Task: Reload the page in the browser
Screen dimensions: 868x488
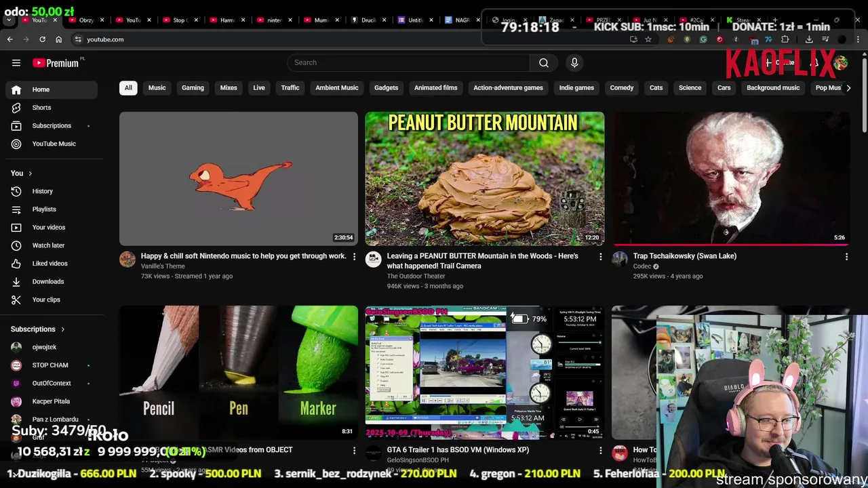Action: [42, 39]
